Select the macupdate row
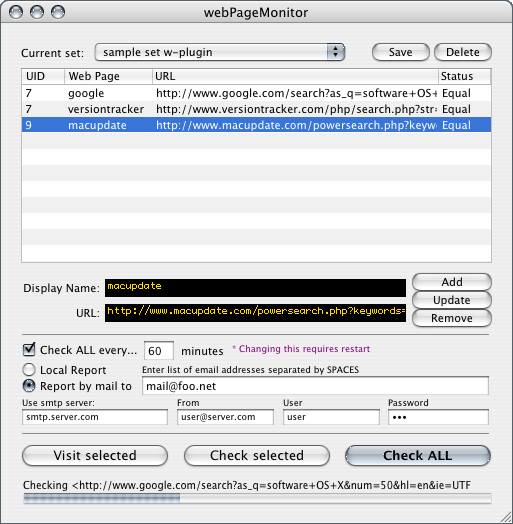 coord(256,125)
